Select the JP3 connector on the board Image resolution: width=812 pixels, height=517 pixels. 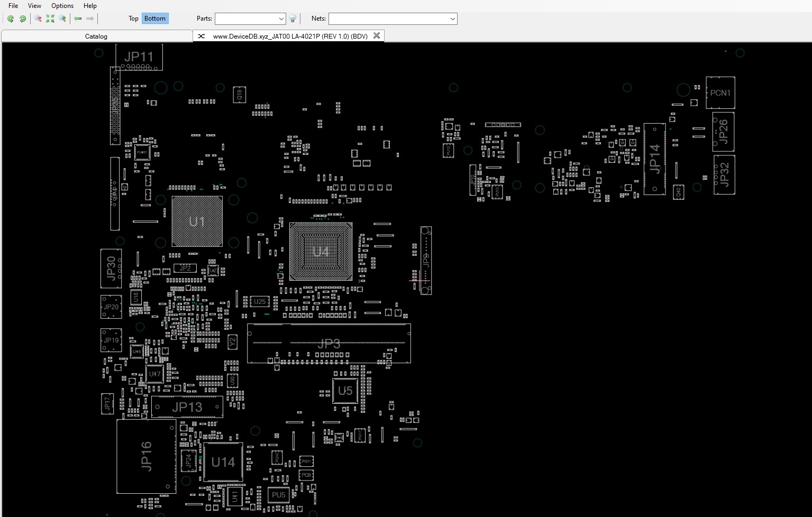[x=329, y=344]
